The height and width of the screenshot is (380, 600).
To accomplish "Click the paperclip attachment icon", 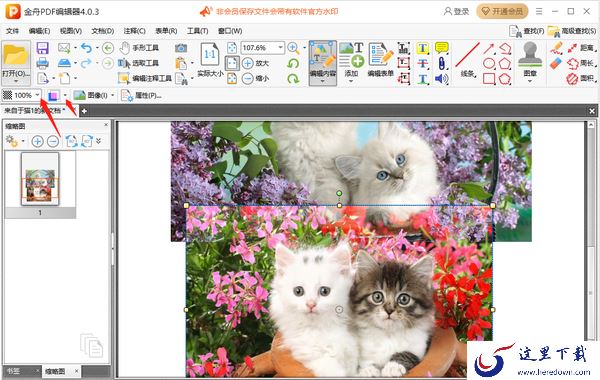I will point(442,63).
